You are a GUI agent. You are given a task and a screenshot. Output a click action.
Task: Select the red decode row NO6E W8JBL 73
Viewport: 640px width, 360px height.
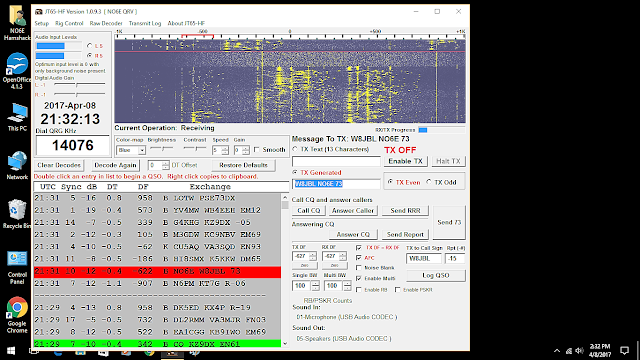[x=158, y=272]
